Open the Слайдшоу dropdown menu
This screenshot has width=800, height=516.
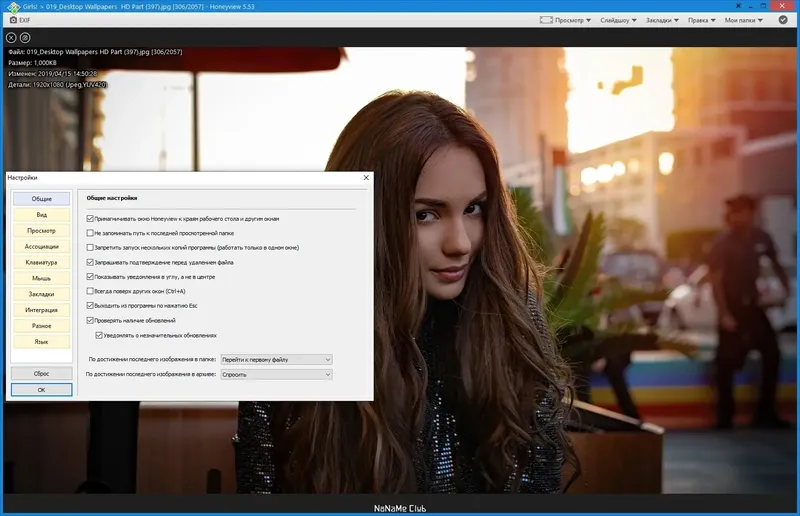pos(618,20)
